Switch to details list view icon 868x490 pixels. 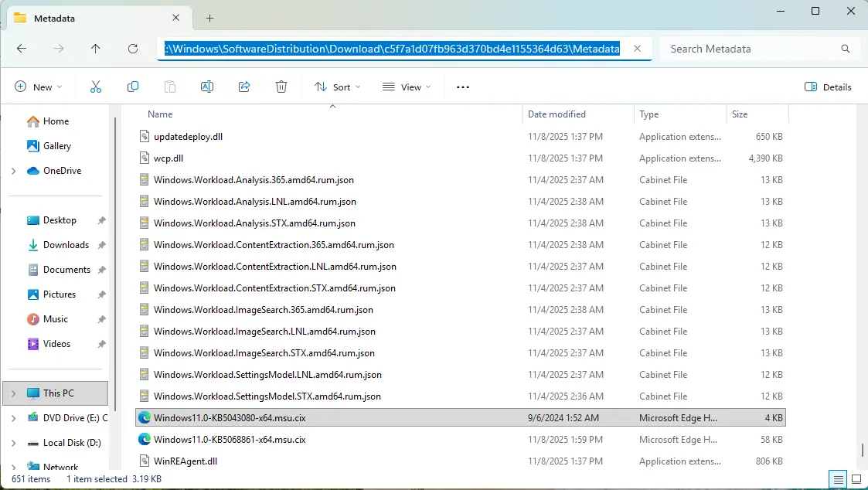pyautogui.click(x=838, y=479)
